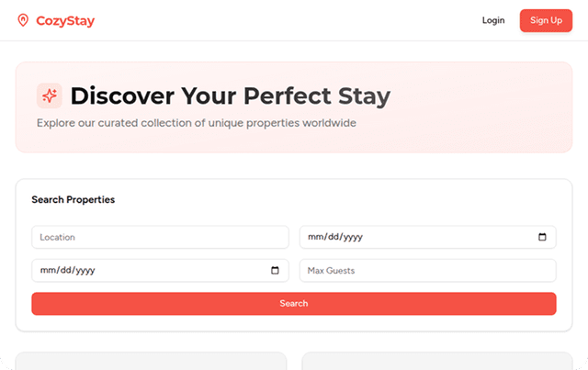This screenshot has width=588, height=370.
Task: Open the Login page
Action: click(x=493, y=20)
